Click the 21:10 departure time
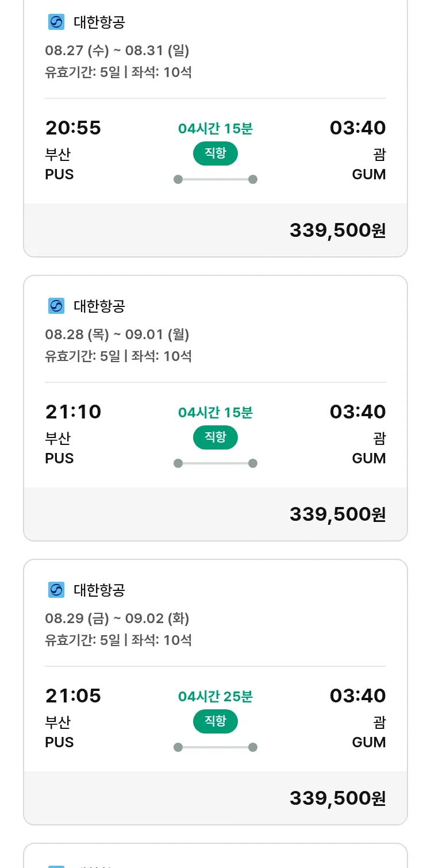This screenshot has width=431, height=868. point(73,412)
